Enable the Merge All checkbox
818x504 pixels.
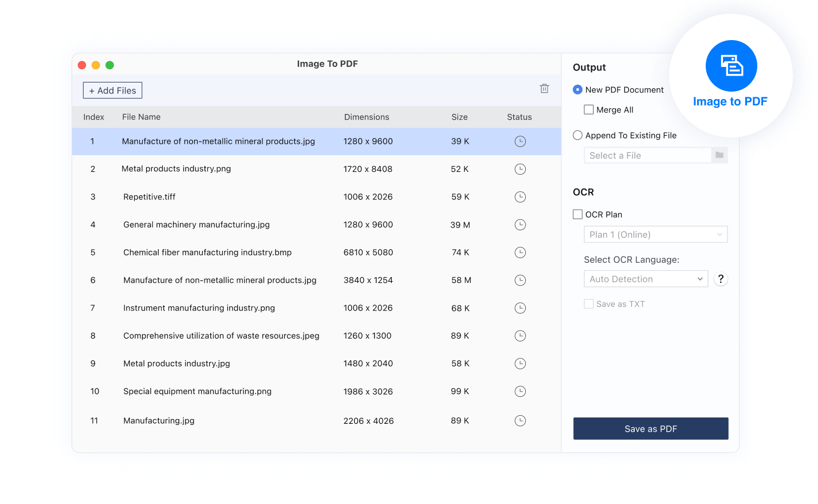589,109
